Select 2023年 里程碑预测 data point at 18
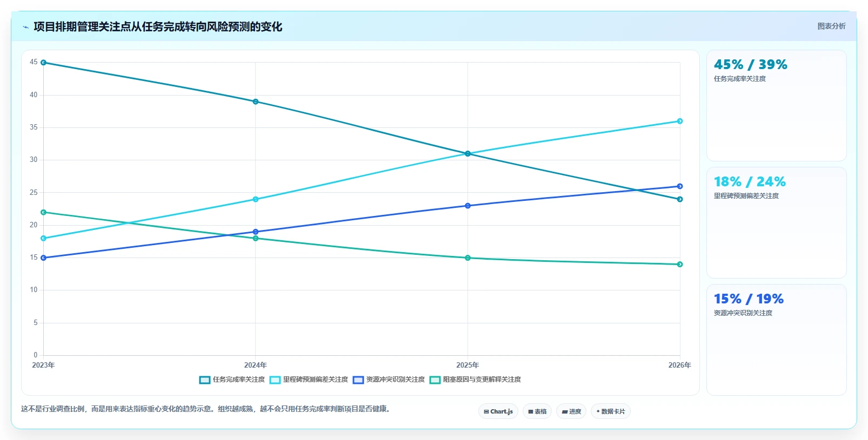Image resolution: width=868 pixels, height=440 pixels. (x=43, y=238)
